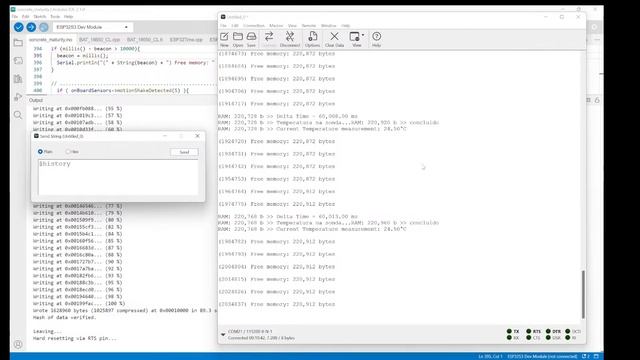The height and width of the screenshot is (360, 640).
Task: Open the Debug sidebar panel icon
Action: 18,97
